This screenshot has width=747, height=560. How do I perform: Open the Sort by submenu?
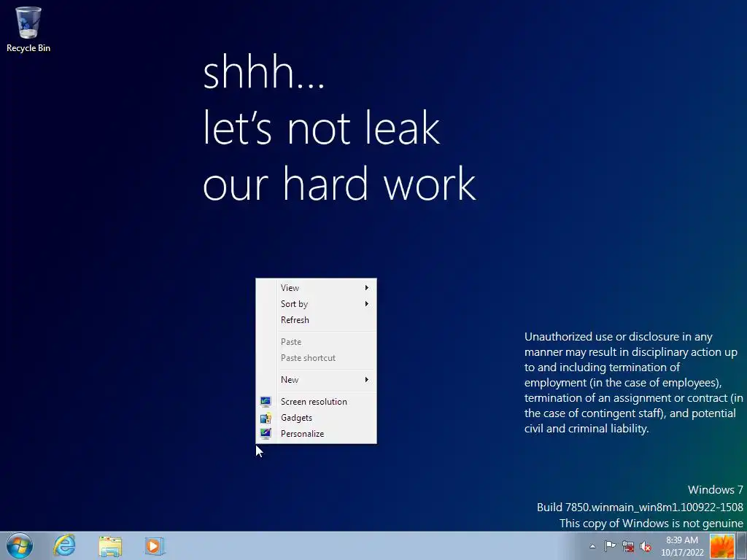(317, 304)
